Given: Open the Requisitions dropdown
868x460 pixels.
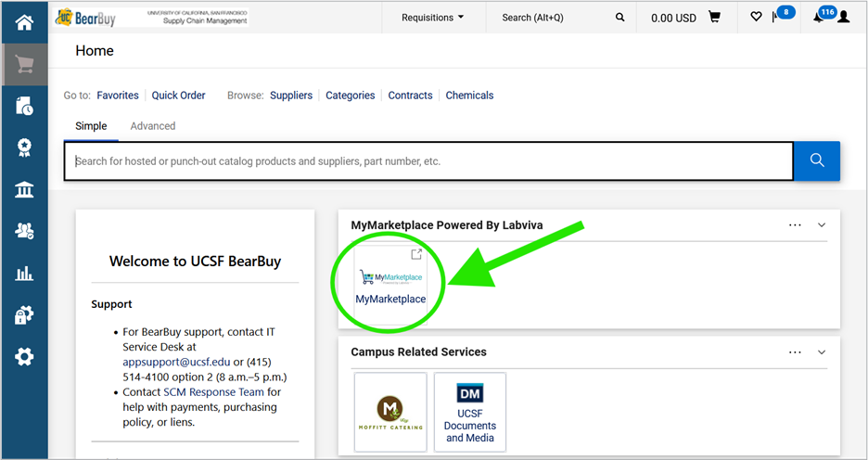Looking at the screenshot, I should 432,18.
